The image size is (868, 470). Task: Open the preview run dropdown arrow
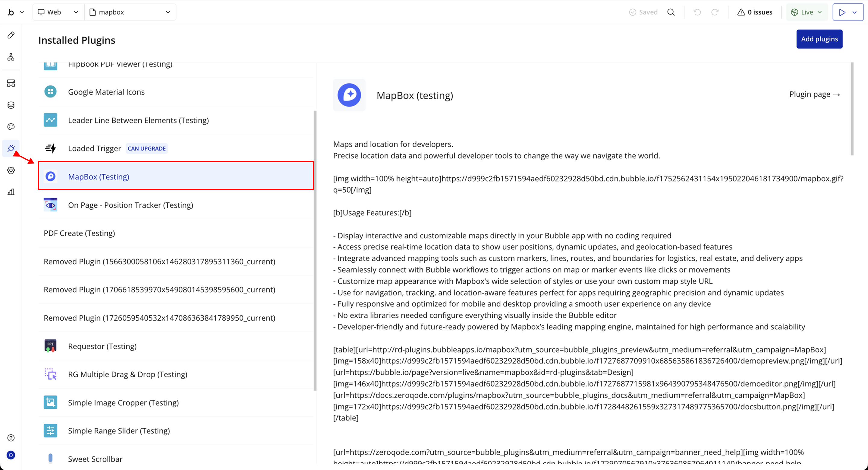854,12
